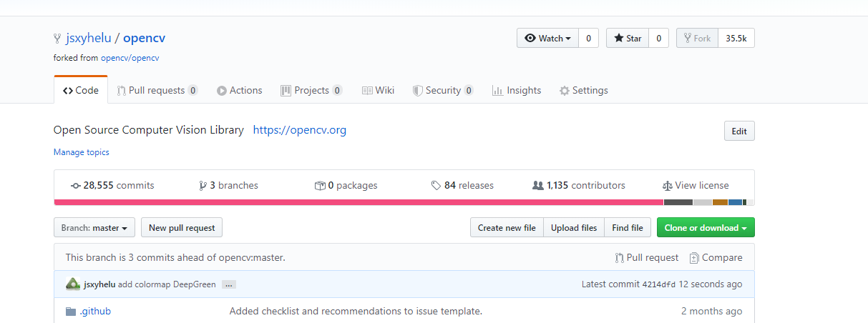Click the Manage topics link
This screenshot has height=323, width=868.
[x=82, y=152]
